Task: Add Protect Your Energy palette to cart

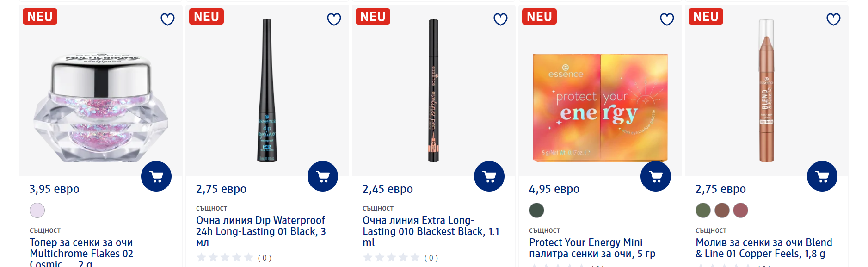Action: coord(656,176)
